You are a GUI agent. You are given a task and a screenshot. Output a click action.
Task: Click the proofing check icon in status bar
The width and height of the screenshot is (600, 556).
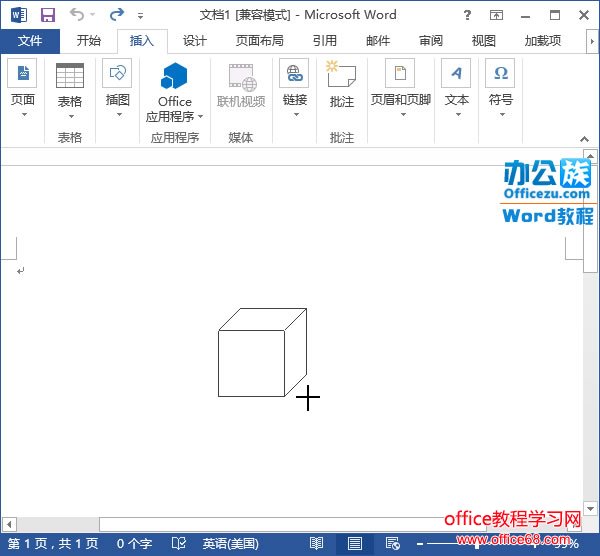click(179, 543)
